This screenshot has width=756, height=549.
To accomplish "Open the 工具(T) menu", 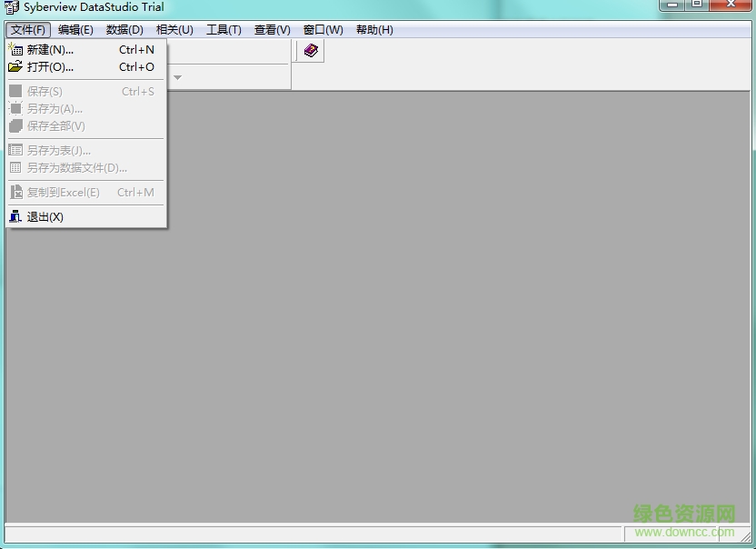I will [224, 29].
